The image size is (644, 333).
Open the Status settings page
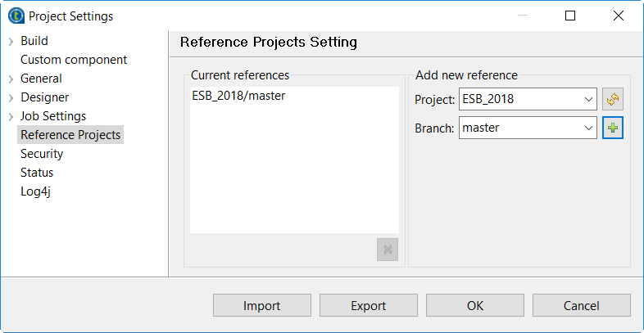[37, 173]
